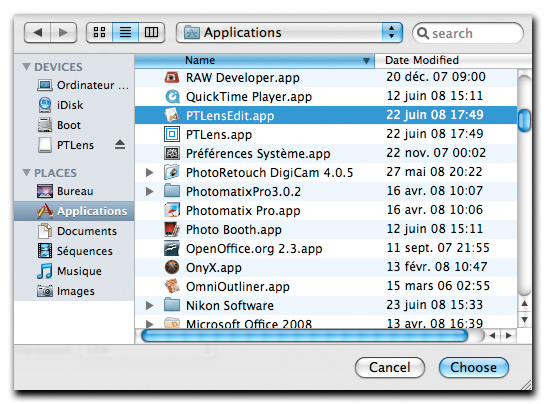Select PhotoRetouch DigiCam 4.0.5 folder icon
The width and height of the screenshot is (546, 404).
172,172
